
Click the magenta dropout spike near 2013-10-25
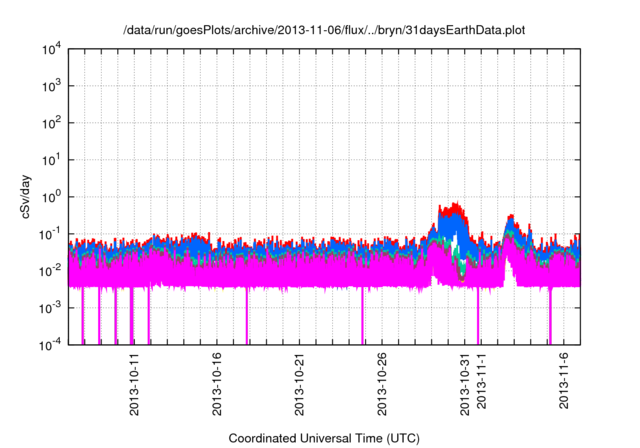click(362, 316)
